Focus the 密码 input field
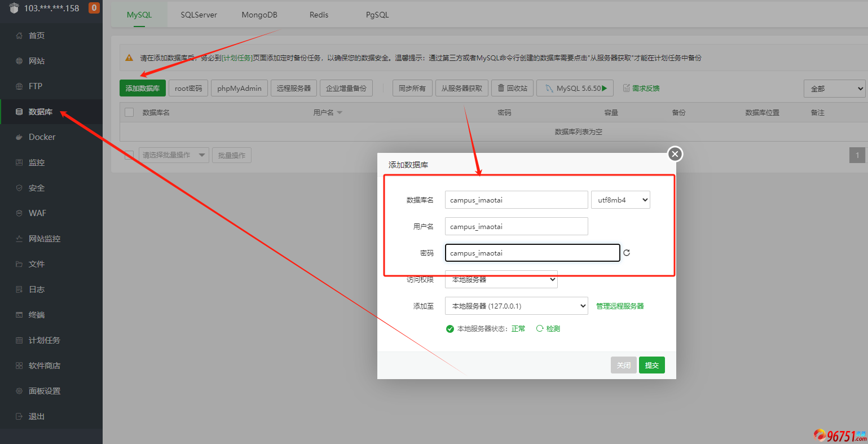This screenshot has height=444, width=868. 532,253
